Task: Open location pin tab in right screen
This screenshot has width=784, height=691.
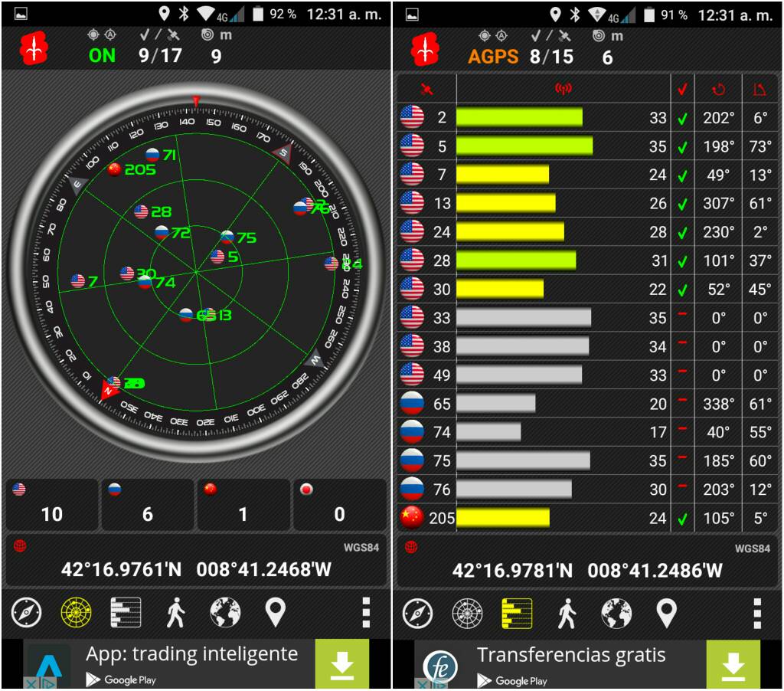Action: (667, 614)
